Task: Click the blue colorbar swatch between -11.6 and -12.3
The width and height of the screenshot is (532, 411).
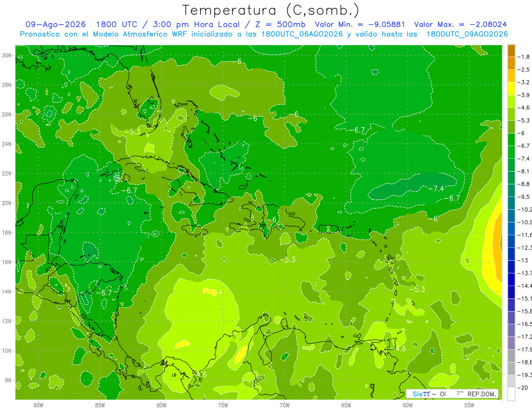Action: click(511, 241)
